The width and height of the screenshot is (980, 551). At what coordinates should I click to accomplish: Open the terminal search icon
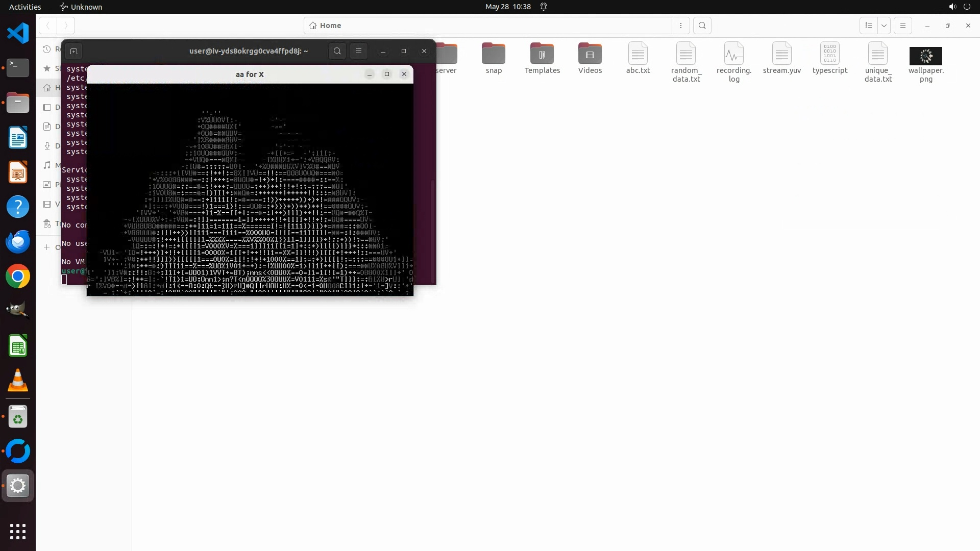(337, 51)
